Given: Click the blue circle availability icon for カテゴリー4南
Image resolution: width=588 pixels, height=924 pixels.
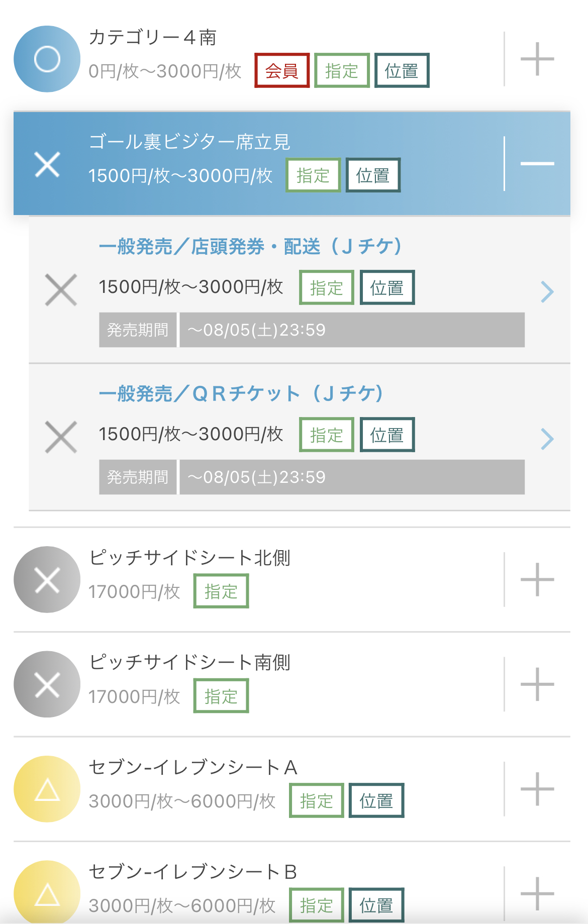Looking at the screenshot, I should pyautogui.click(x=47, y=59).
